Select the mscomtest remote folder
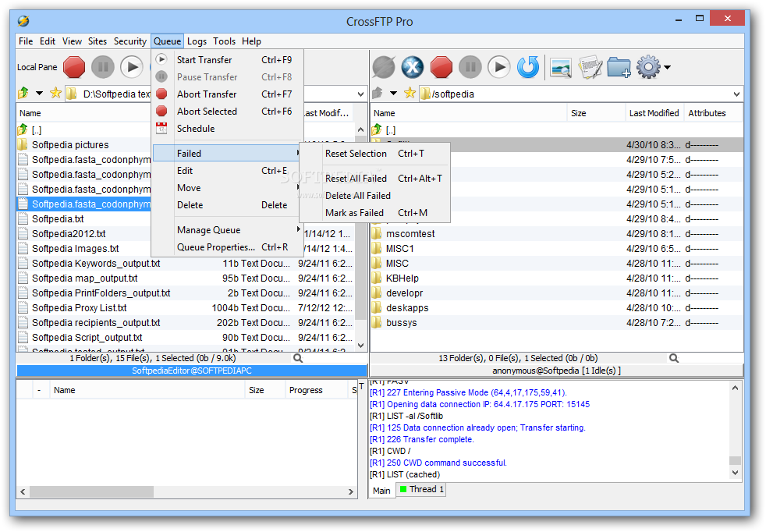Screen dimensions: 766x532 point(410,233)
